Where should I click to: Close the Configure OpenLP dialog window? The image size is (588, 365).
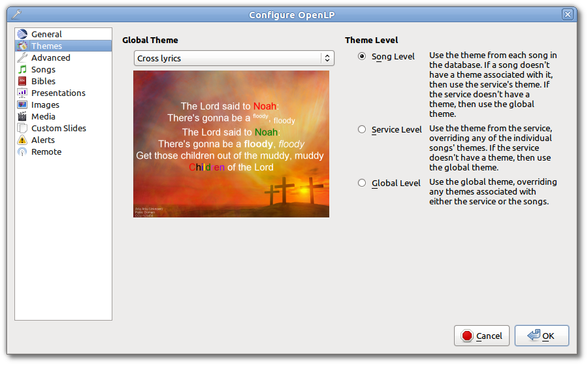click(x=568, y=14)
